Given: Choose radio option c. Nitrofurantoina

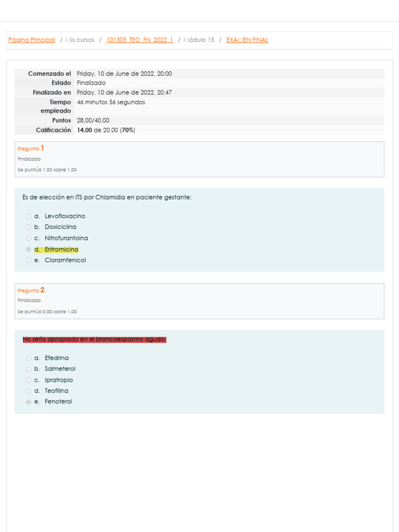Looking at the screenshot, I should [x=29, y=238].
